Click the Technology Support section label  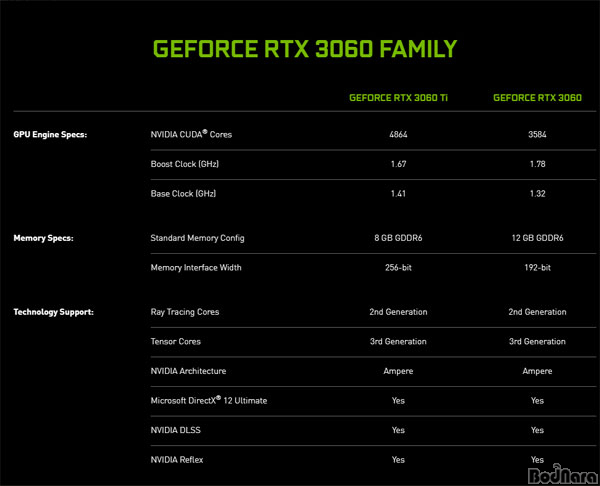click(54, 312)
